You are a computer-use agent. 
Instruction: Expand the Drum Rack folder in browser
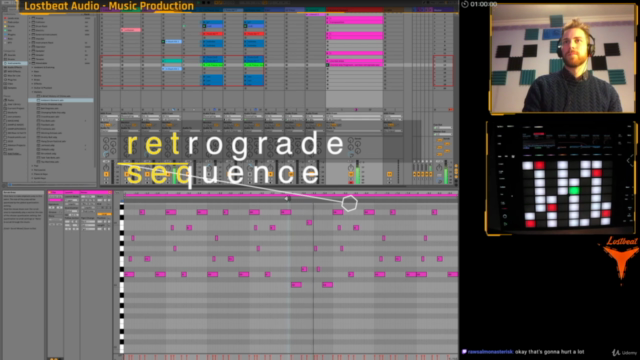pyautogui.click(x=29, y=27)
